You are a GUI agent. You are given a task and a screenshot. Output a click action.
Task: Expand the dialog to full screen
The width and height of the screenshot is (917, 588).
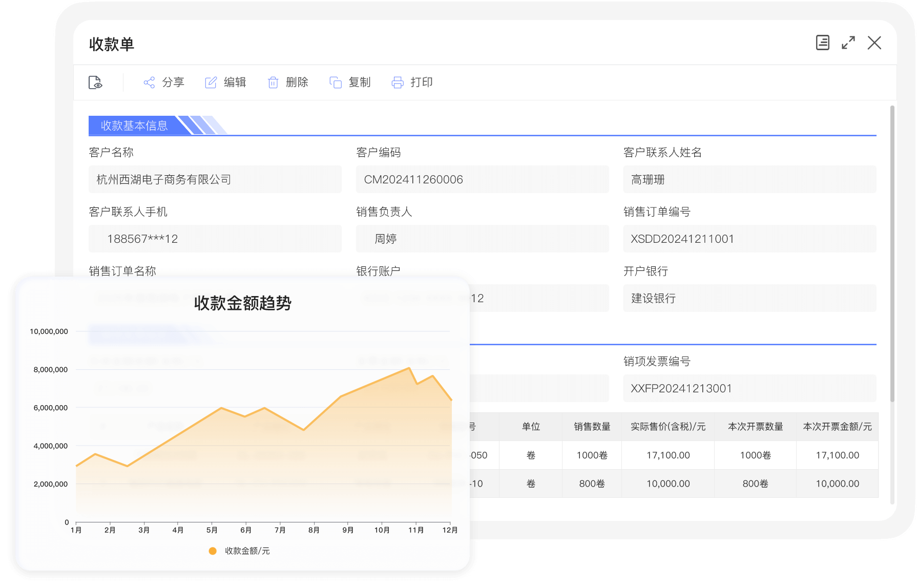coord(848,43)
